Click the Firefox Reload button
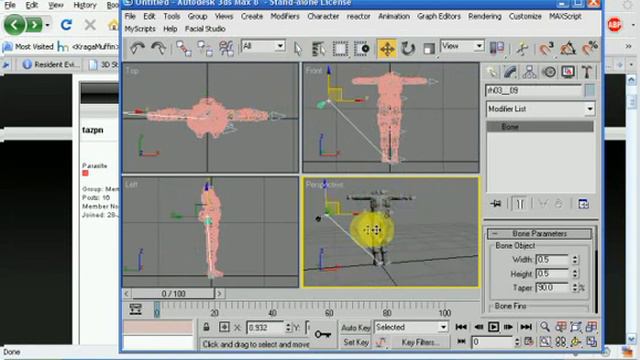The image size is (640, 360). coord(66,25)
